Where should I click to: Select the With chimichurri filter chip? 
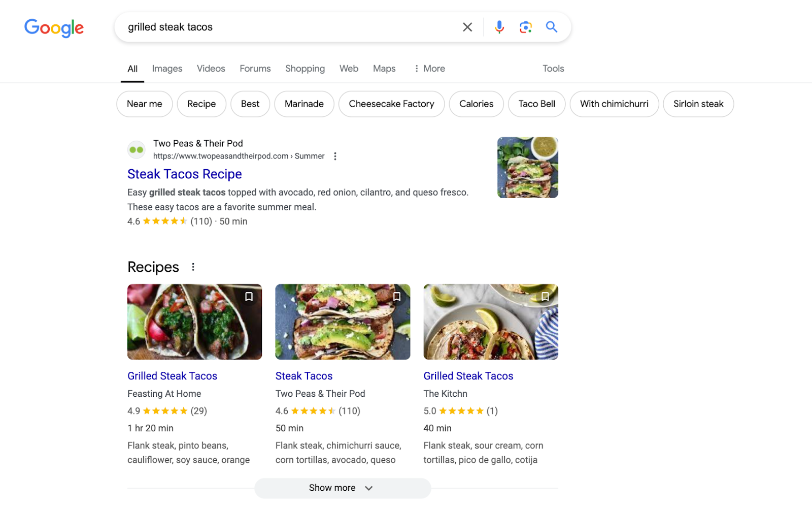tap(614, 104)
